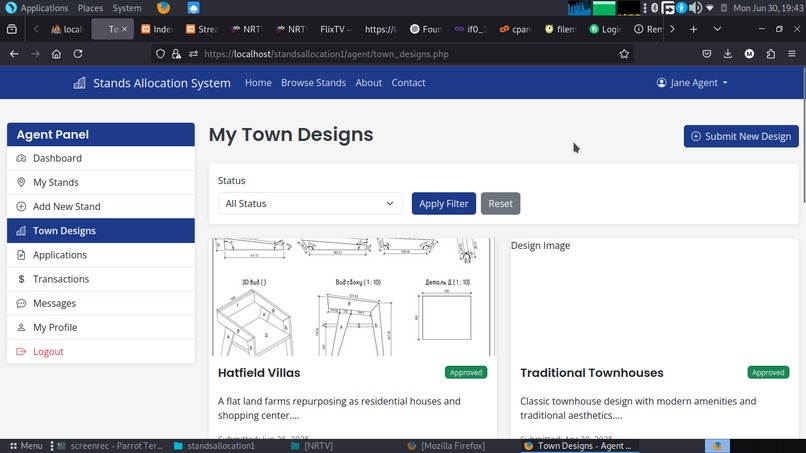Switch to the local browser tab

[x=67, y=29]
